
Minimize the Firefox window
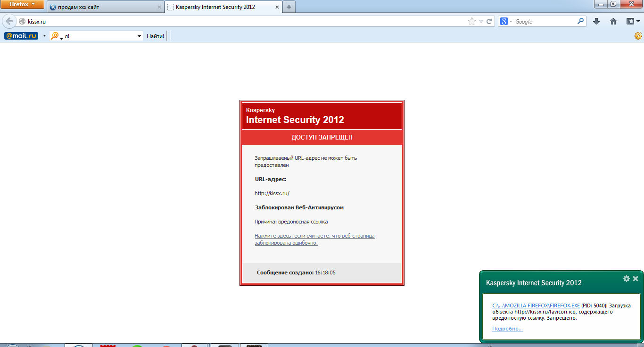pos(601,4)
